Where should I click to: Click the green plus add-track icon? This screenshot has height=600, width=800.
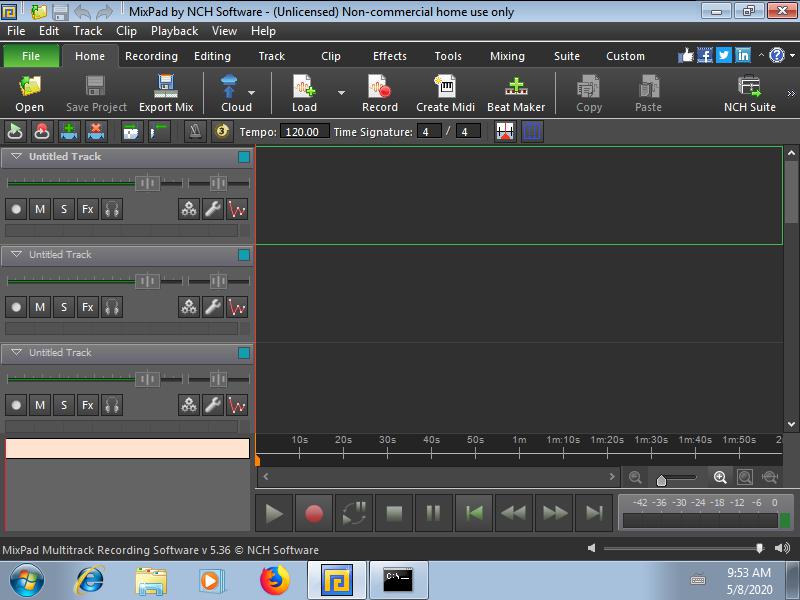point(69,132)
